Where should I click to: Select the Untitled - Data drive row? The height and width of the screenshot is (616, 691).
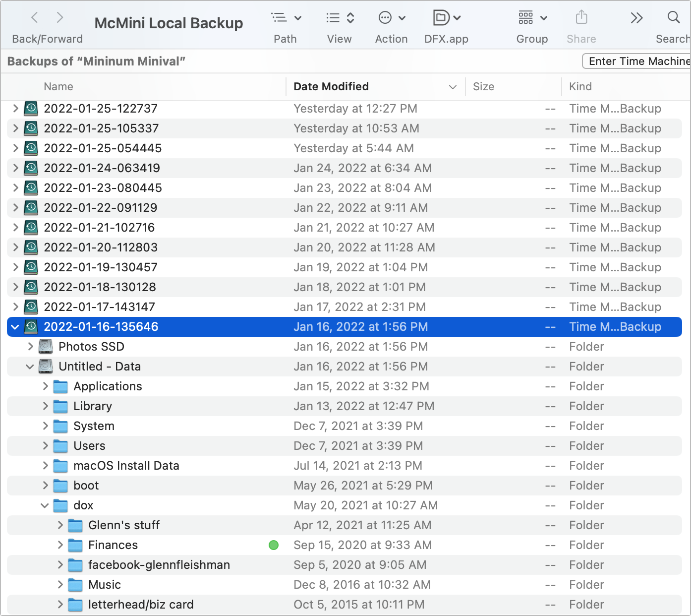100,366
